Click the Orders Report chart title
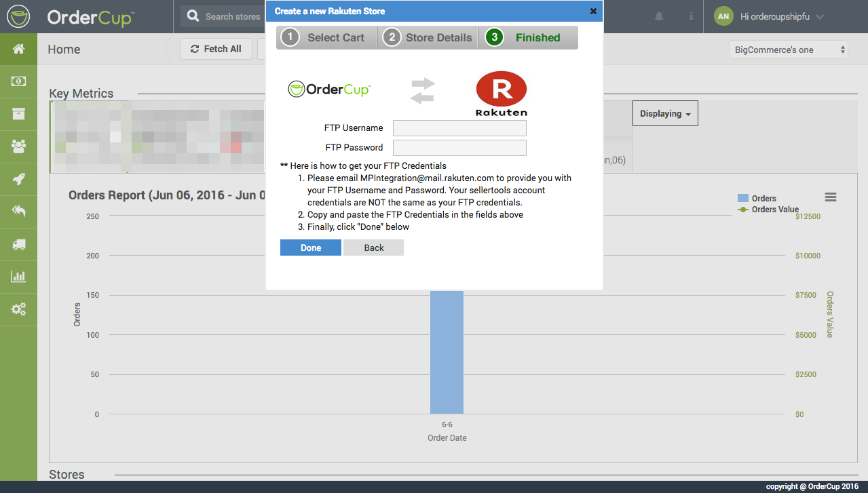868x493 pixels. coord(167,195)
